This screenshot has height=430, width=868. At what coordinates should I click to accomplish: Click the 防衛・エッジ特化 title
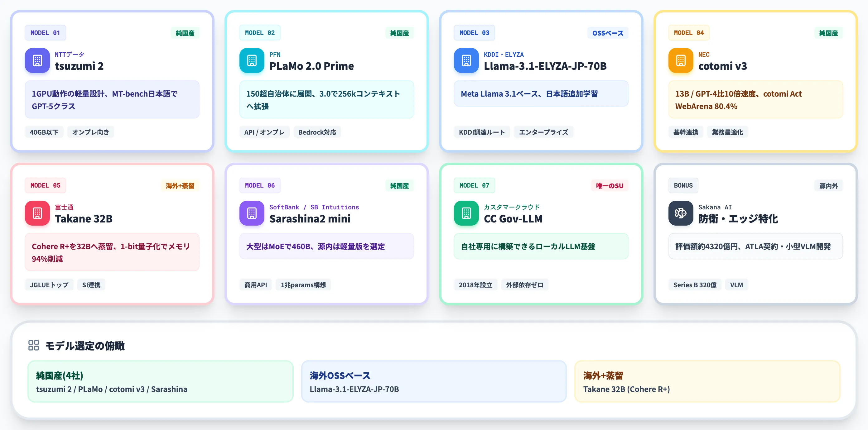(x=738, y=218)
